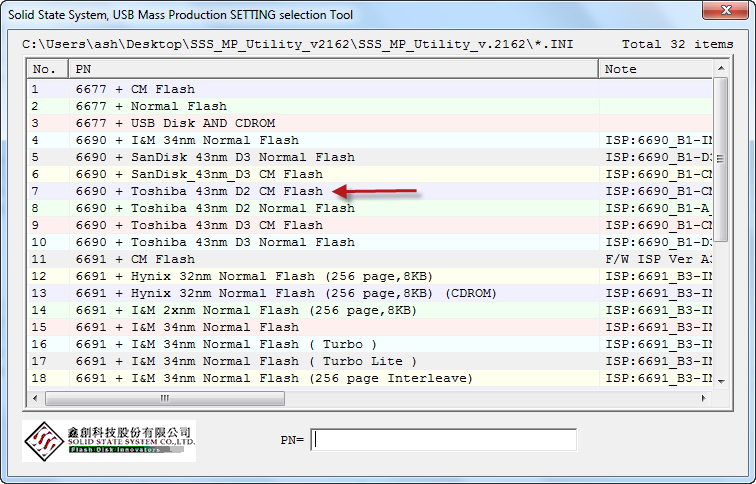756x484 pixels.
Task: Click the number 14 cell in No. column
Action: tap(48, 310)
